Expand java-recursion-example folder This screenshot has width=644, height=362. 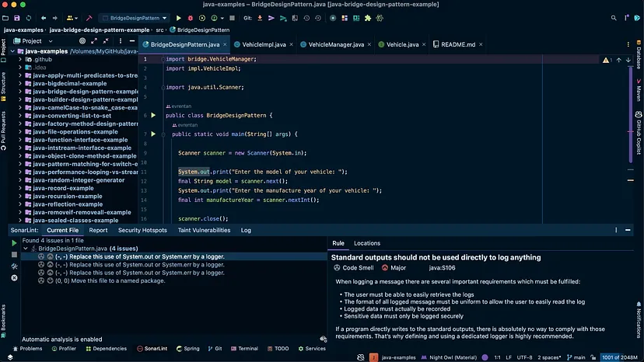[19, 197]
